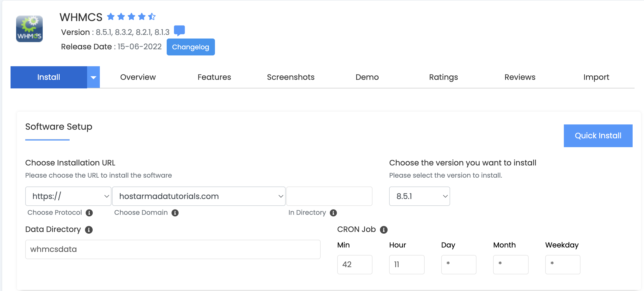
Task: Click info icon next to In Directory
Action: click(x=333, y=213)
